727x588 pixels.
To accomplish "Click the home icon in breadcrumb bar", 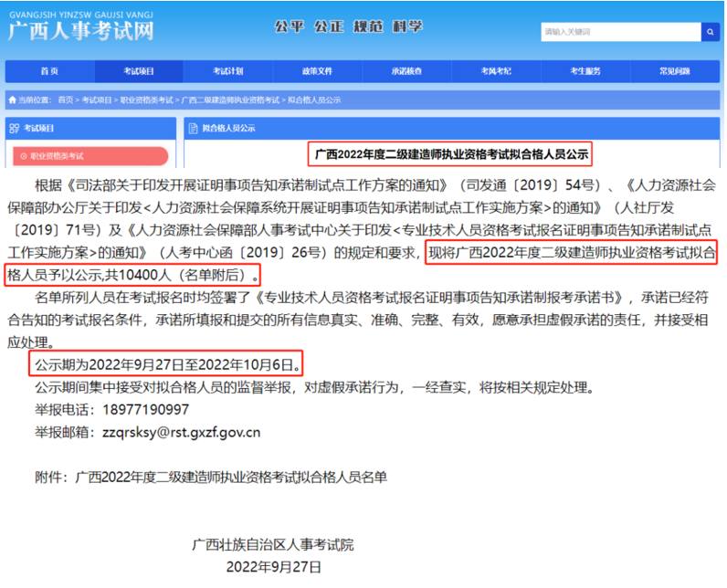I will click(12, 99).
